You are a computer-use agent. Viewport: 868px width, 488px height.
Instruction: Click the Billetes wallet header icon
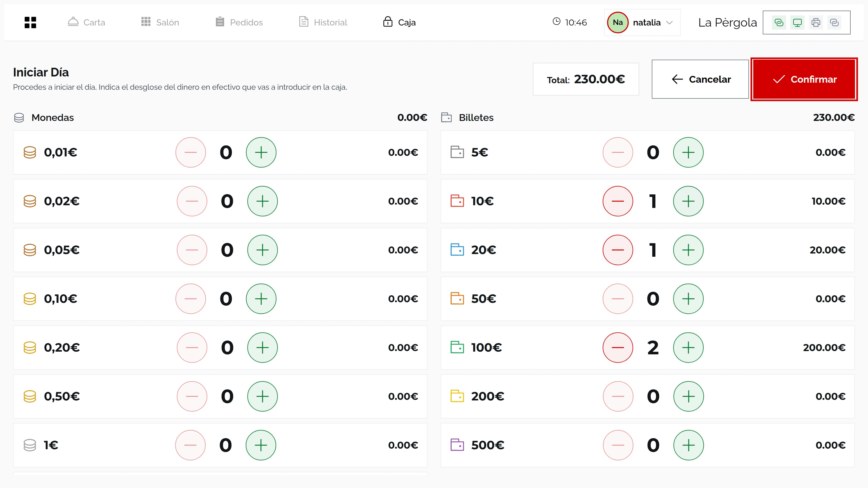[x=446, y=118]
